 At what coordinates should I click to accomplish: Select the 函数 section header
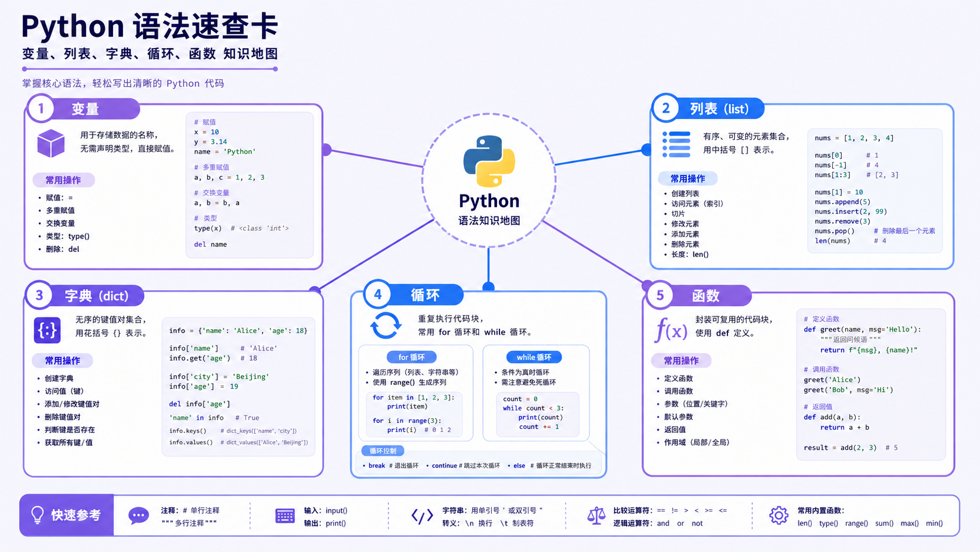[x=706, y=296]
